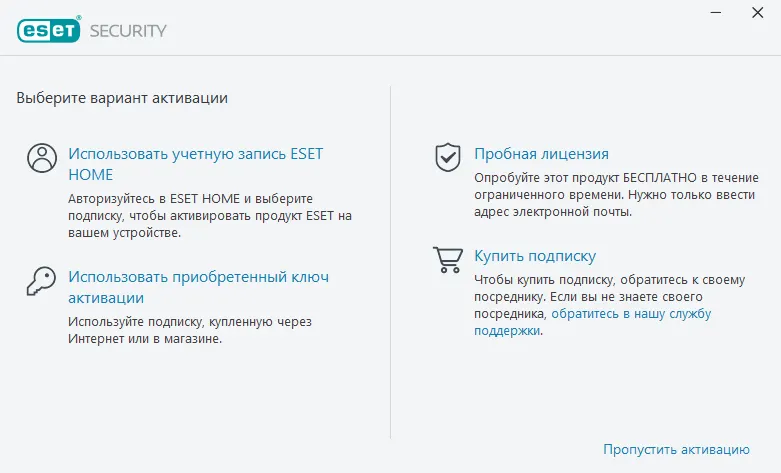Click the description "Опробуйте этот продукт БЕСПЛАТНО"
Viewport: 781px width, 473px height.
[610, 194]
